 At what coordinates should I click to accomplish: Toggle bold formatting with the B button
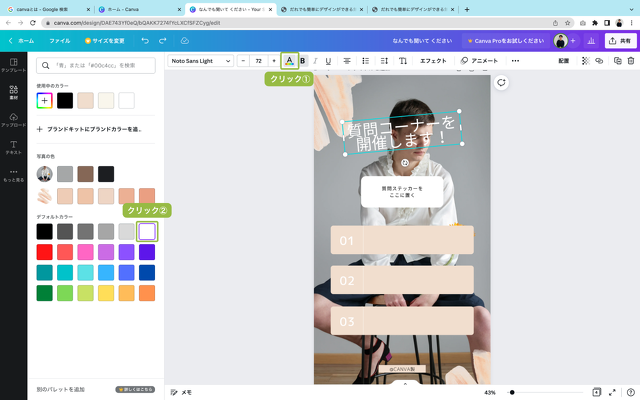click(x=303, y=61)
